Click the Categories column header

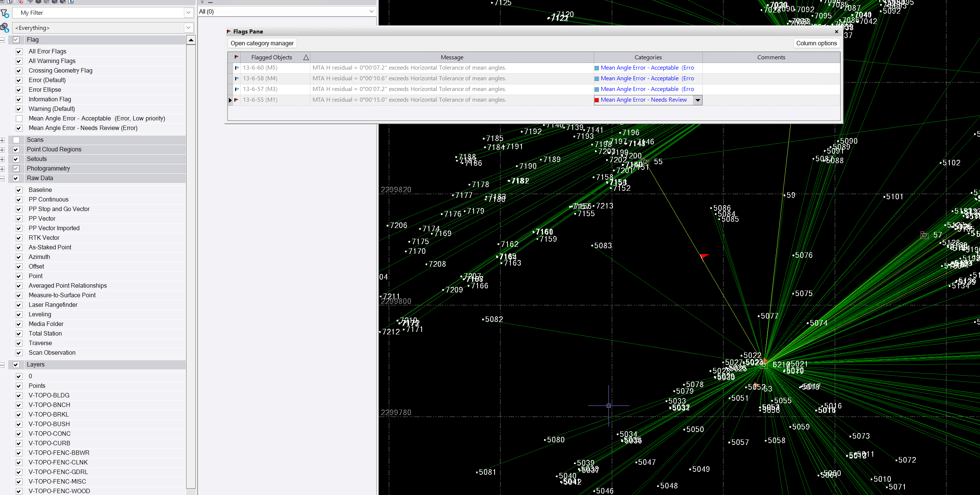tap(648, 57)
